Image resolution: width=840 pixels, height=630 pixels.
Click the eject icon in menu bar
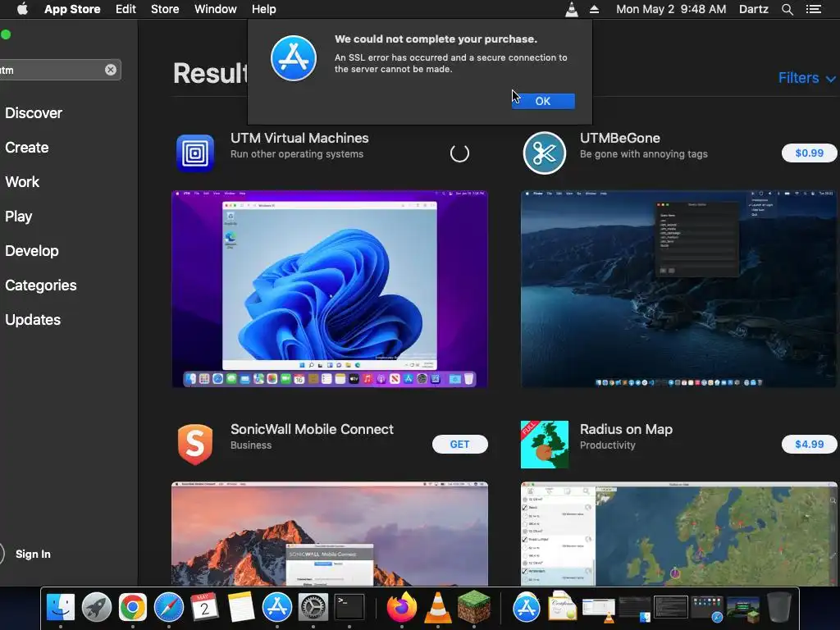594,9
